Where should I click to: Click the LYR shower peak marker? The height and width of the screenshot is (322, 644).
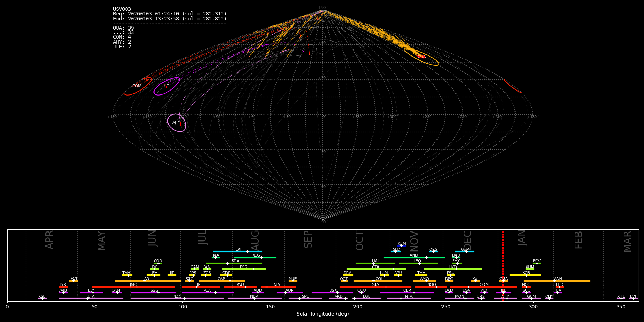click(x=64, y=287)
